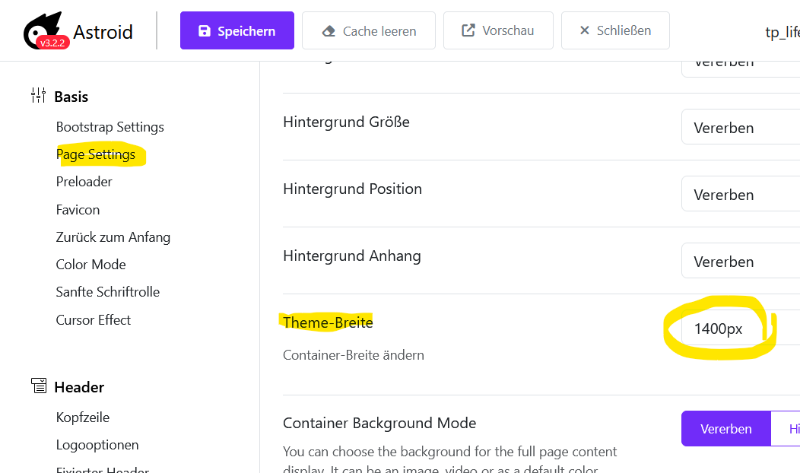This screenshot has width=800, height=473.
Task: Open Logooptionen under Header
Action: pyautogui.click(x=97, y=444)
